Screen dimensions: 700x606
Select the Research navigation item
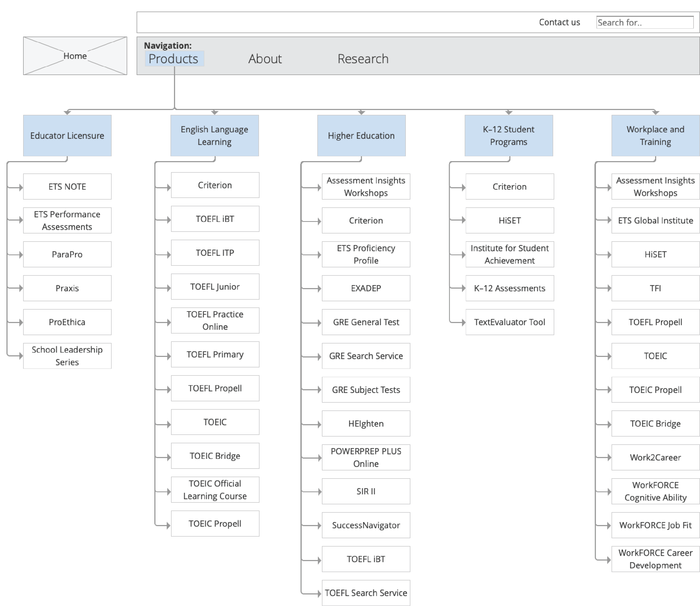(x=363, y=59)
